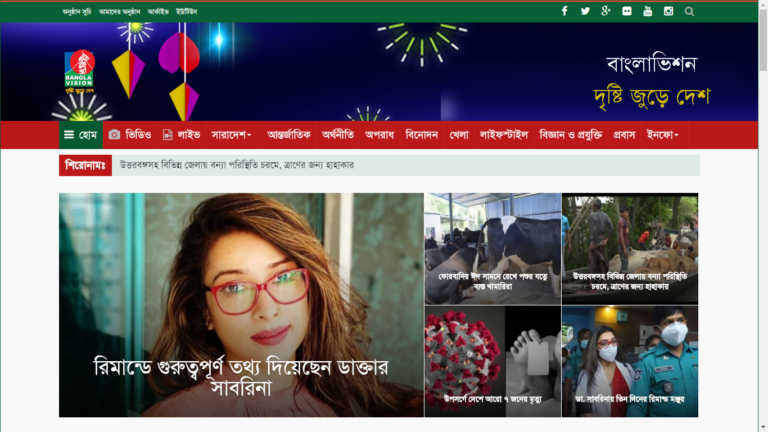Viewport: 768px width, 432px height.
Task: Open the cow farm news thumbnail
Action: (x=493, y=248)
